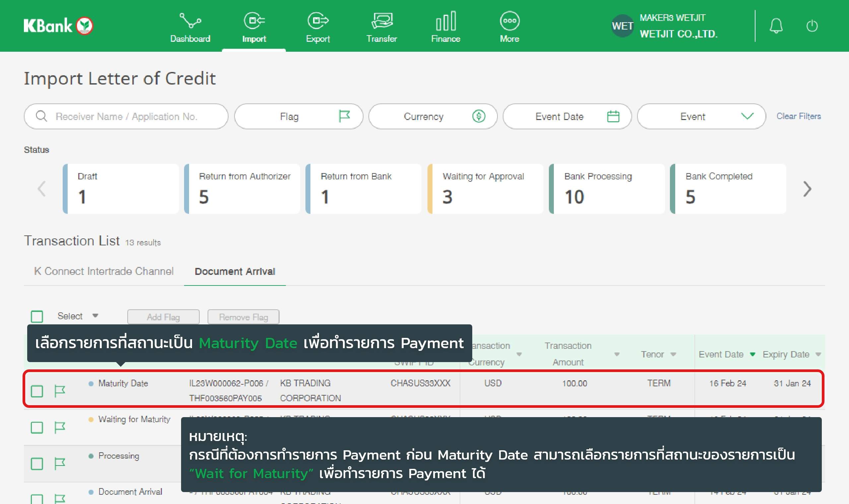Tick the Maturity Date row checkbox

(37, 391)
